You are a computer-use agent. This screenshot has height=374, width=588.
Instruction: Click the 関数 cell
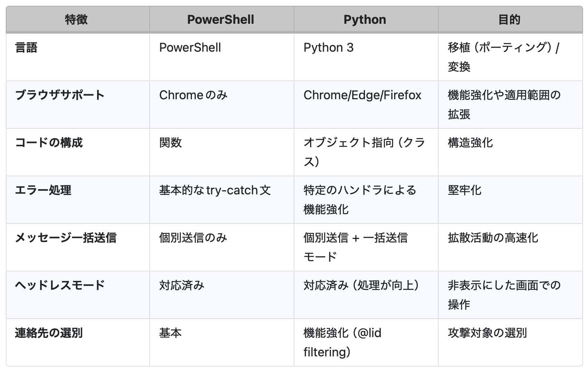(170, 143)
